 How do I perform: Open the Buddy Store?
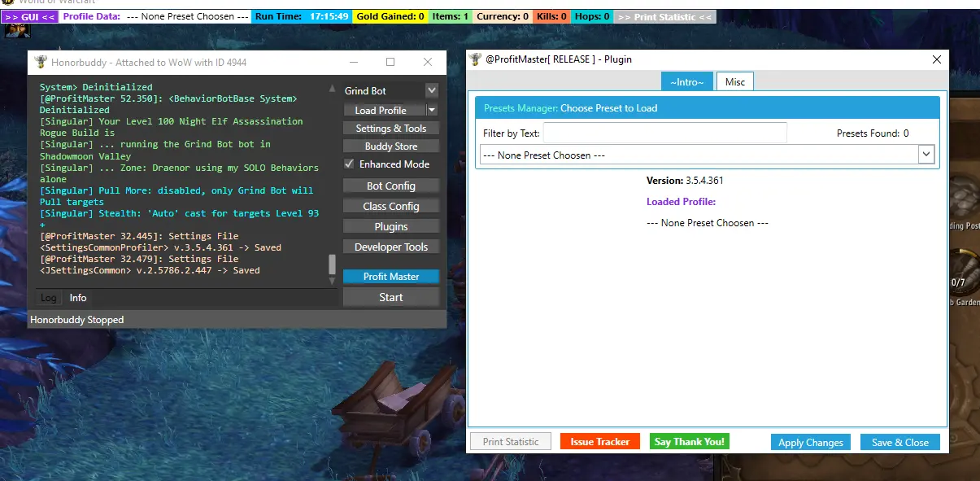coord(391,146)
